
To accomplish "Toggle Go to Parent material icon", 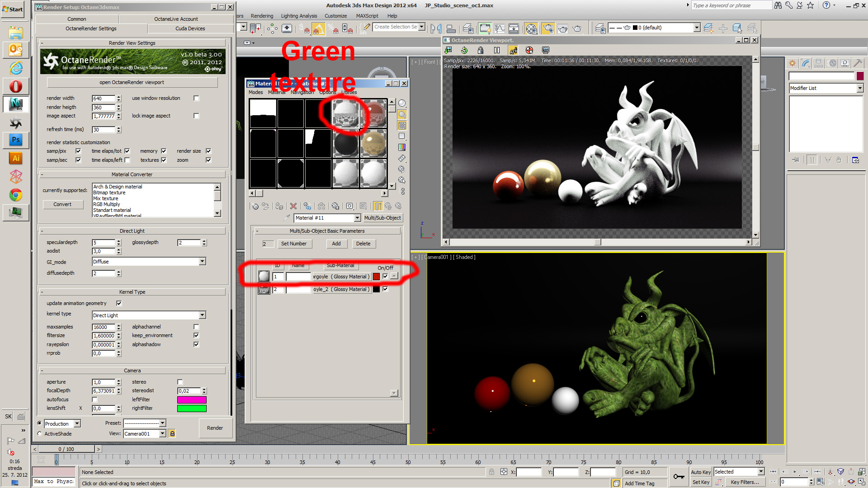I will (388, 206).
